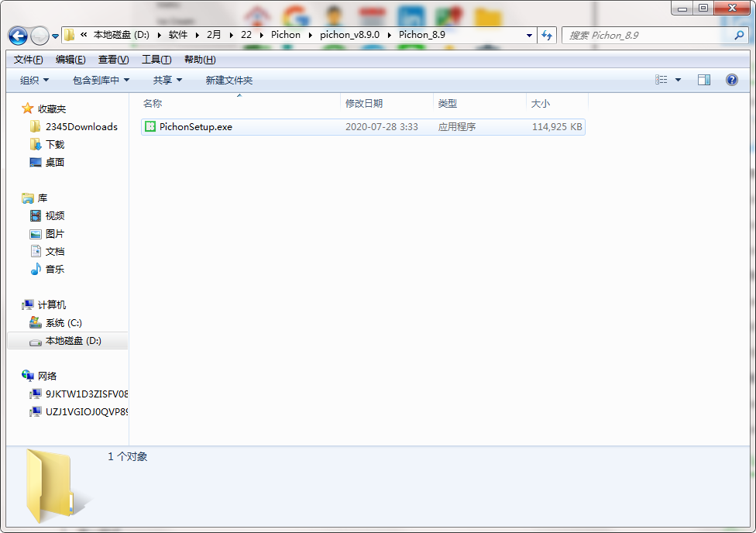Select PichonSetup.exe file icon

[x=150, y=126]
